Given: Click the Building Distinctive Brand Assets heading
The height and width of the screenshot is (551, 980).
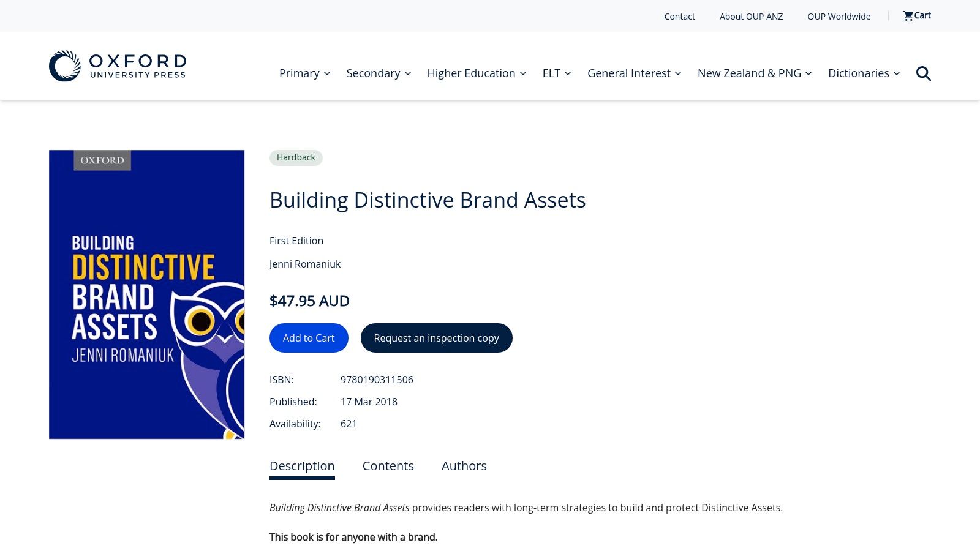Looking at the screenshot, I should 428,200.
